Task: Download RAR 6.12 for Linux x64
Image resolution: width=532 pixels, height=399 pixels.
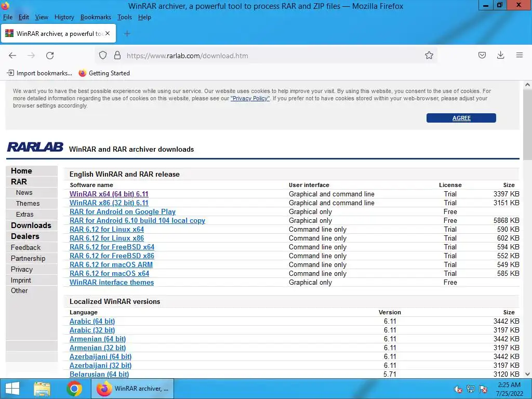Action: coord(107,229)
